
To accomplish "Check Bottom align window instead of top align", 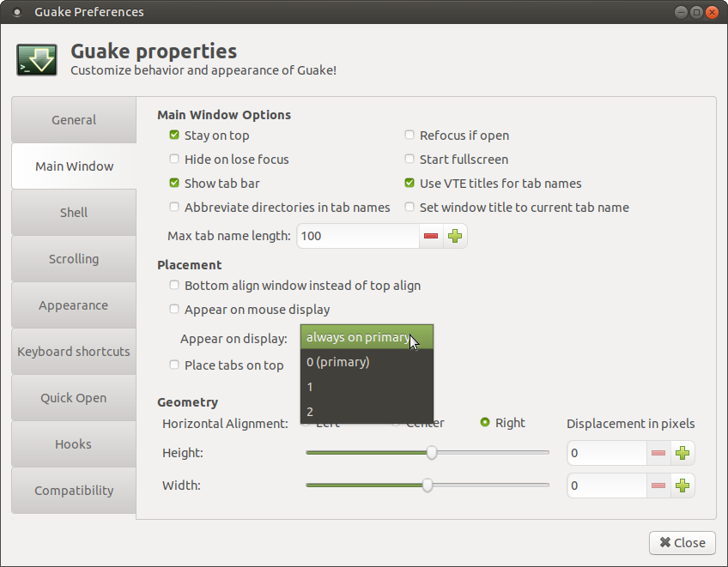I will click(174, 285).
